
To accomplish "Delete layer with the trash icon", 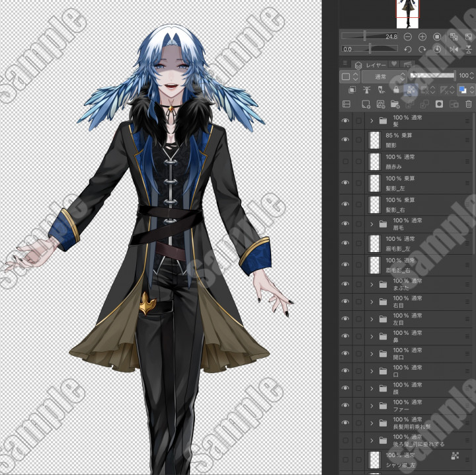I will click(x=469, y=105).
